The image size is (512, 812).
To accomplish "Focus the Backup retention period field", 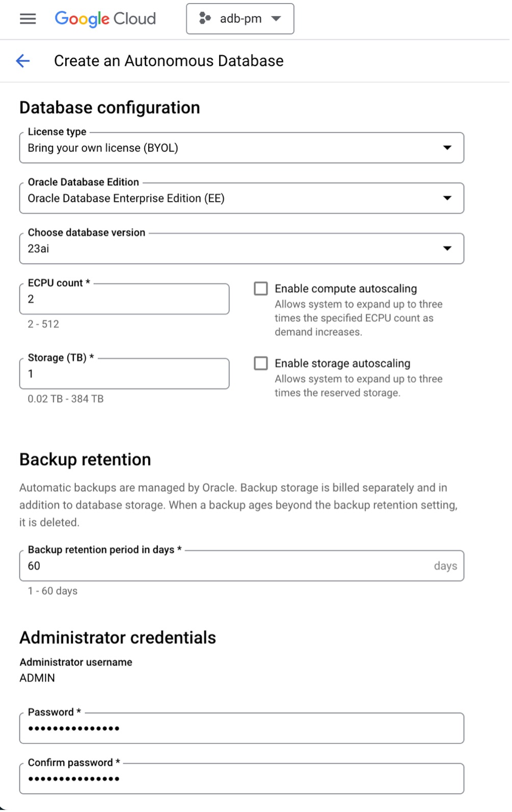I will (x=241, y=565).
